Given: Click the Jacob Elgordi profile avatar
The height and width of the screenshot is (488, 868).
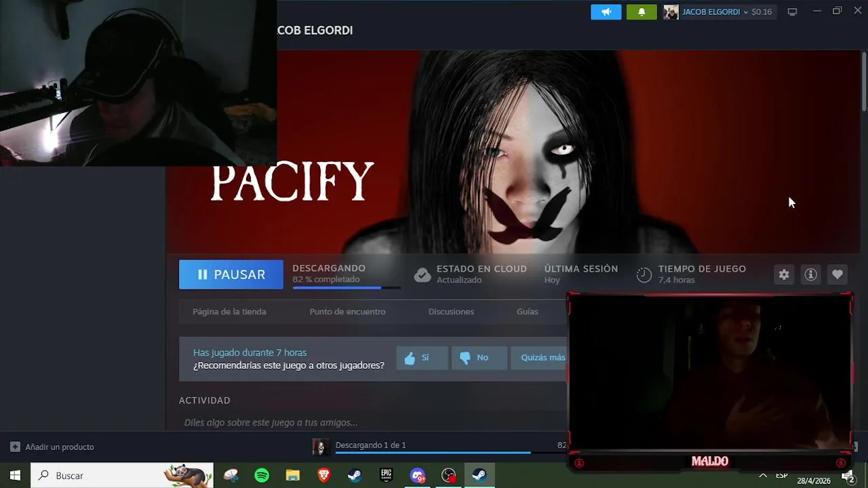Looking at the screenshot, I should 671,12.
